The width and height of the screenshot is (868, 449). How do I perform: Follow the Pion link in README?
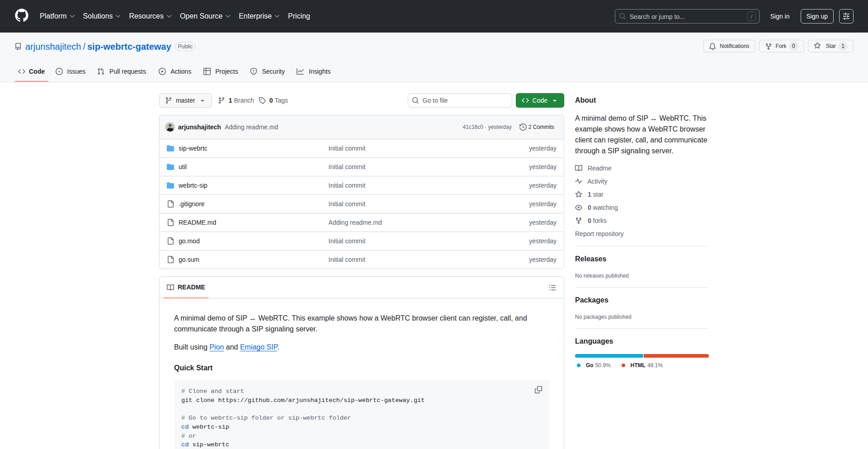click(217, 347)
